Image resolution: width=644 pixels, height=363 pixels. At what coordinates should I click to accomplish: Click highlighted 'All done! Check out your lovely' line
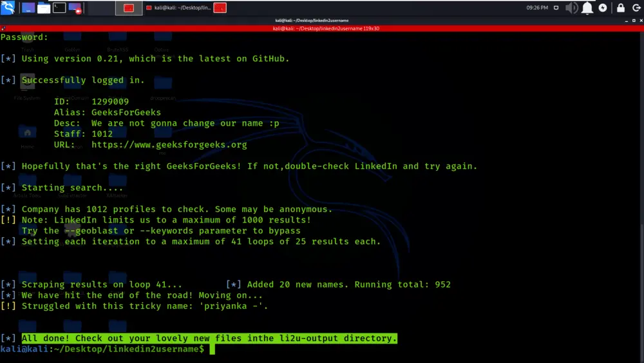(209, 338)
